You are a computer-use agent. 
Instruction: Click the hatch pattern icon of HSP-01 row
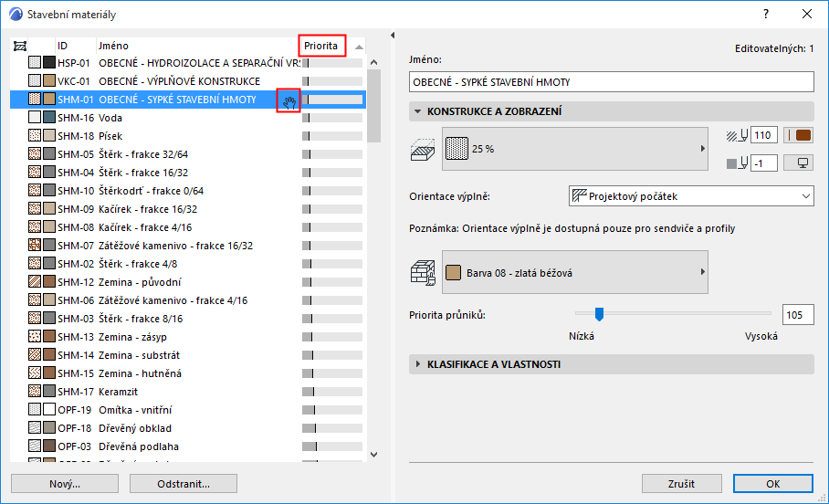[x=35, y=63]
